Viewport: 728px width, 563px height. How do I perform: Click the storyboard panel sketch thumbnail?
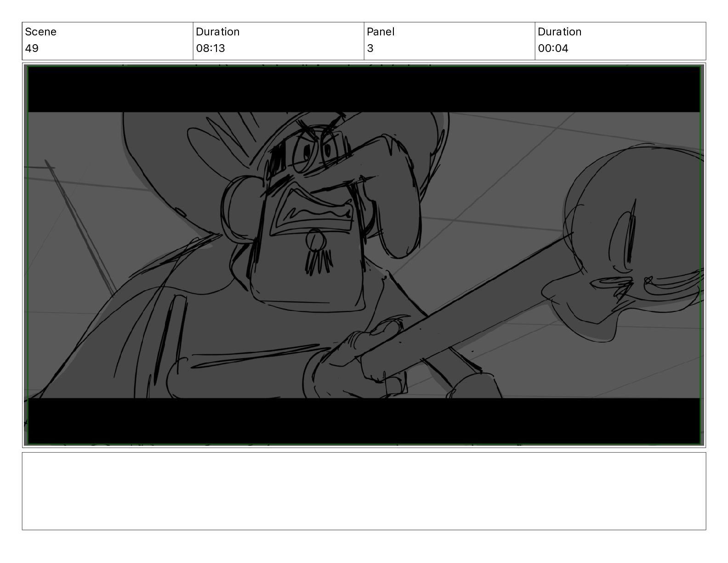pos(364,255)
